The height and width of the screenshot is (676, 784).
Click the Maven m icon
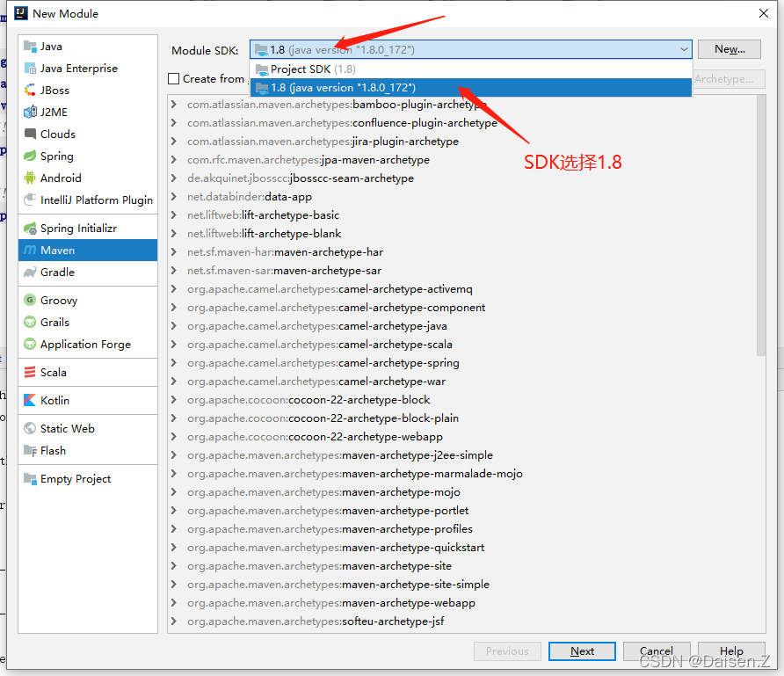[30, 250]
